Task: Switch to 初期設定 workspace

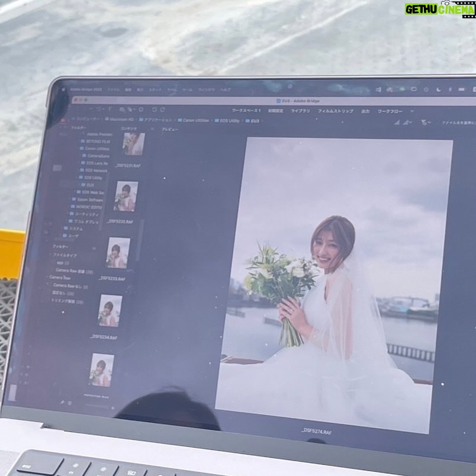Action: [276, 111]
